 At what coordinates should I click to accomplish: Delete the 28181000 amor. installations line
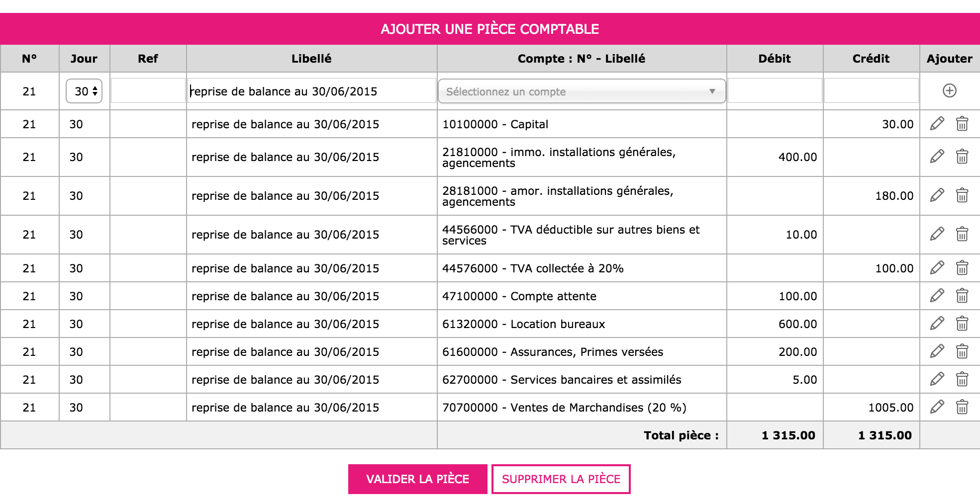coord(962,195)
